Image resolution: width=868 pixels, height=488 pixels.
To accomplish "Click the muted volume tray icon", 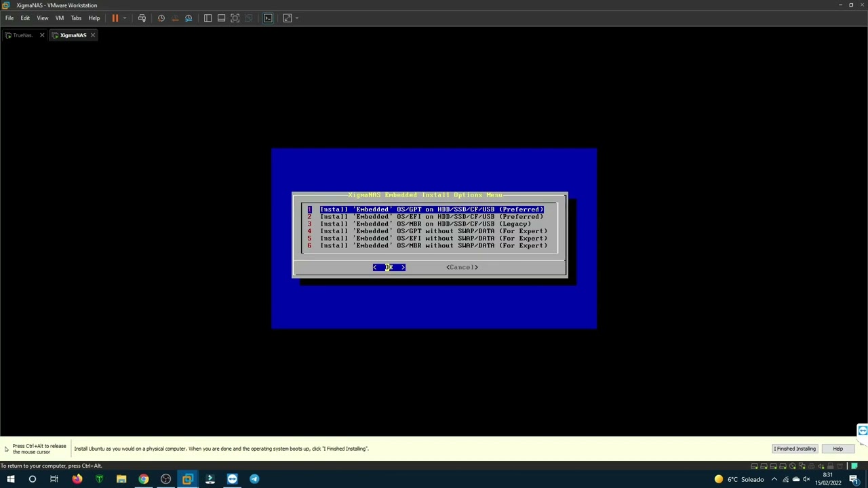I will coord(806,479).
